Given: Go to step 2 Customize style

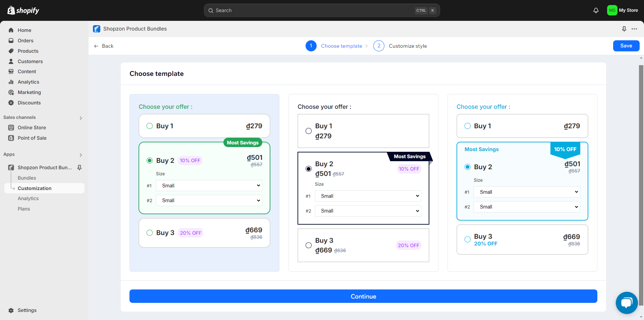Looking at the screenshot, I should point(400,46).
